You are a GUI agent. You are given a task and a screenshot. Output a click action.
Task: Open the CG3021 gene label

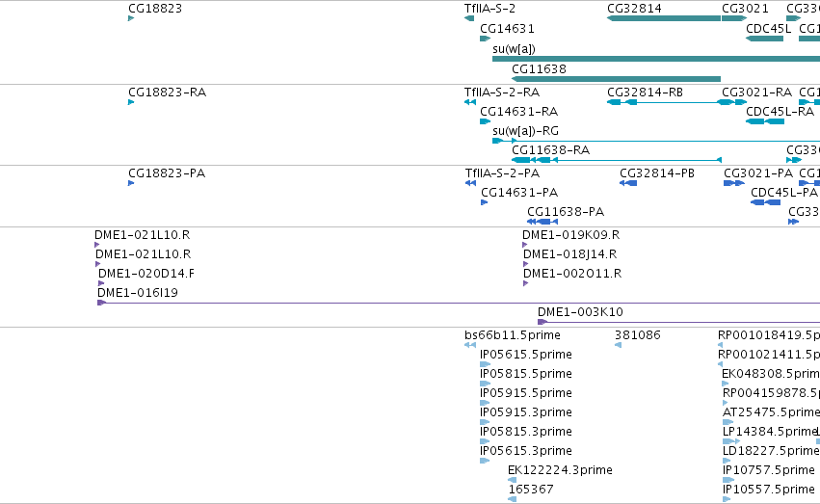coord(745,9)
